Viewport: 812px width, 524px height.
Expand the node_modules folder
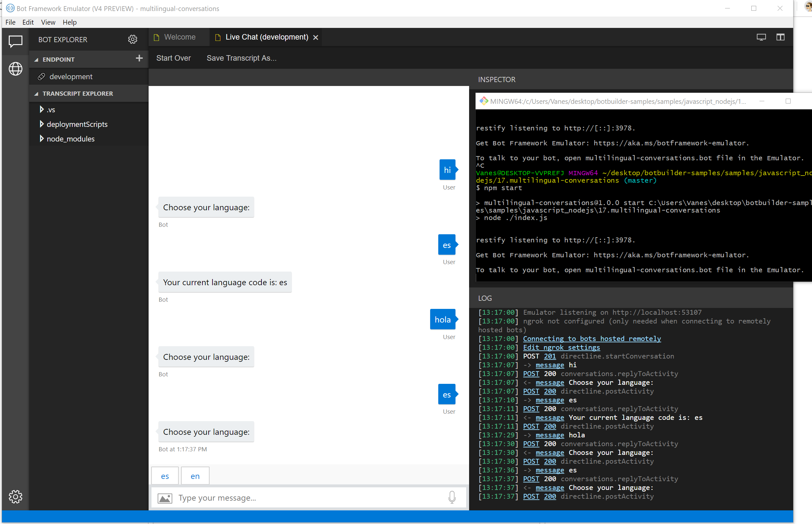42,139
